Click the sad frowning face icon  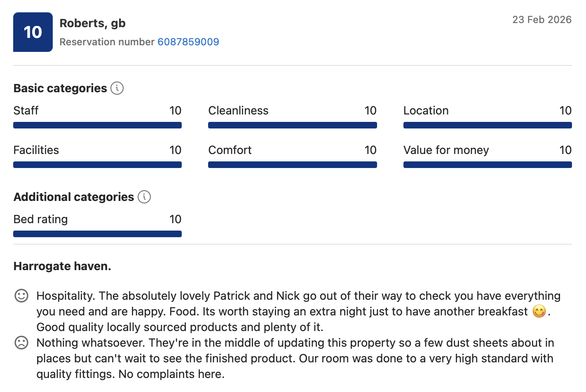[21, 343]
